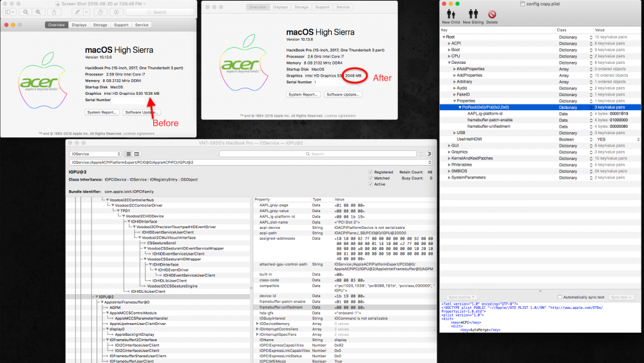Viewport: 644px width, 363px height.
Task: Click screenshot file icon in Preview title bar
Action: [x=58, y=4]
